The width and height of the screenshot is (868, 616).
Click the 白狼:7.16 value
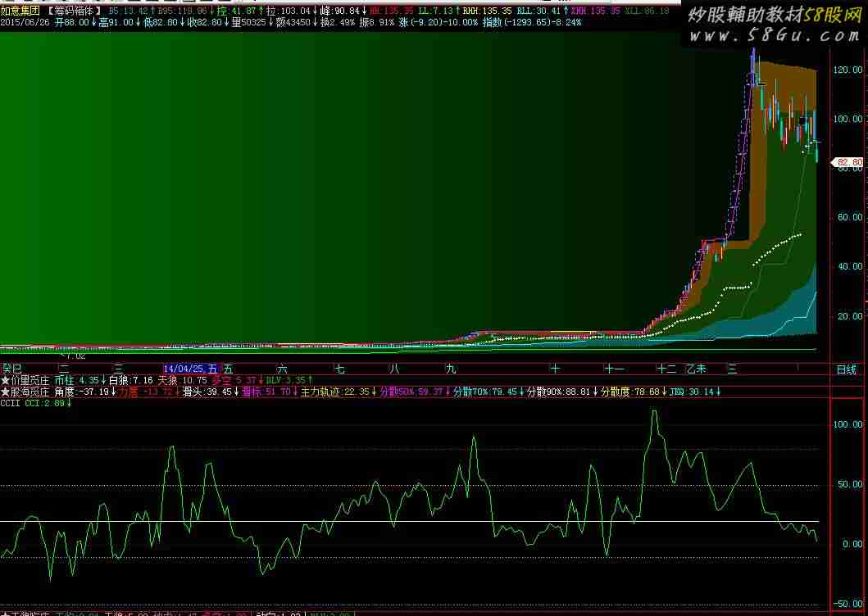pyautogui.click(x=130, y=381)
